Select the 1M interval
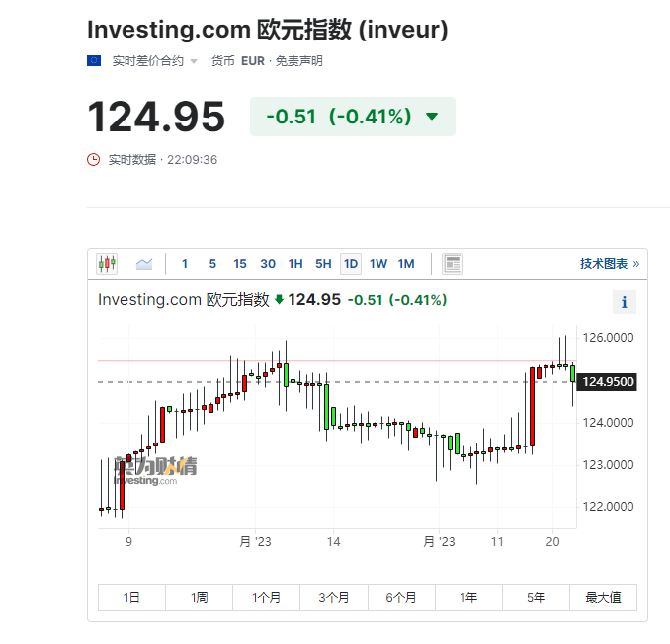Screen dimensions: 670x644 [406, 264]
